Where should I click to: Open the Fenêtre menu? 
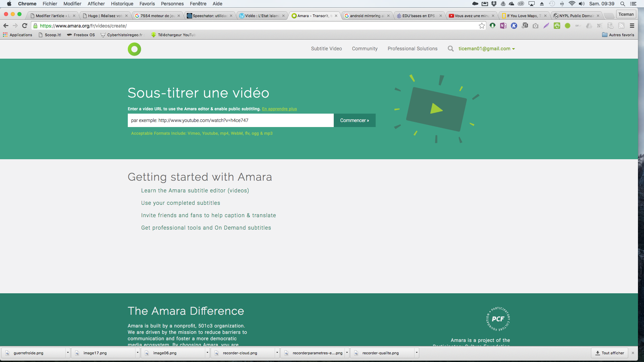[198, 4]
